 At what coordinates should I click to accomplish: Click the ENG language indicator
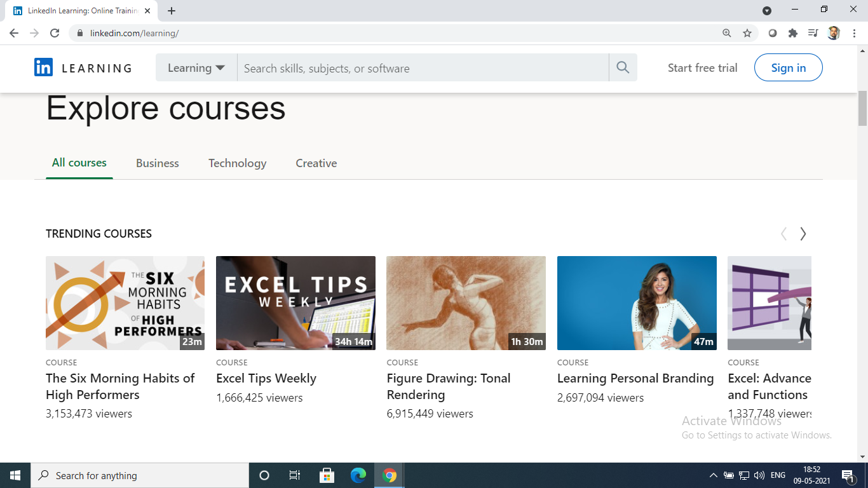[x=778, y=475]
